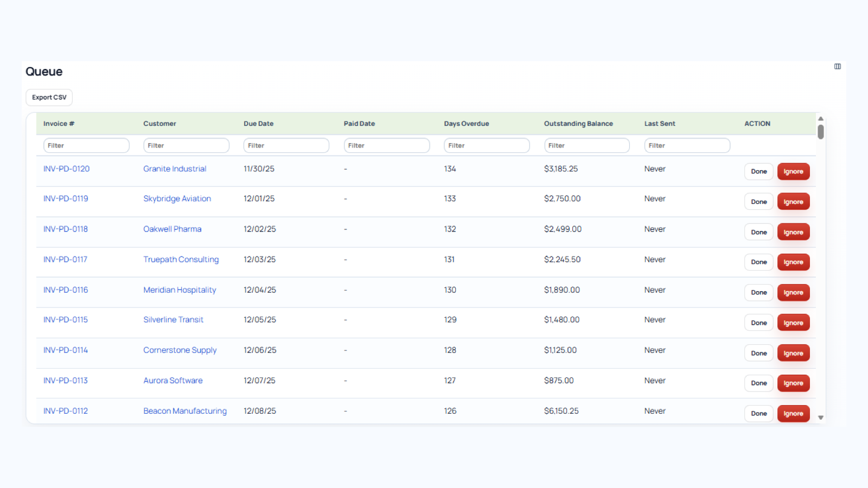The image size is (868, 488).
Task: Sort by Customer column header
Action: (x=159, y=124)
